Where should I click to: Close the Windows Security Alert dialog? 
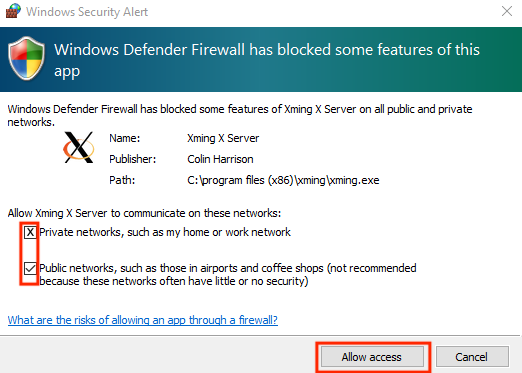507,11
